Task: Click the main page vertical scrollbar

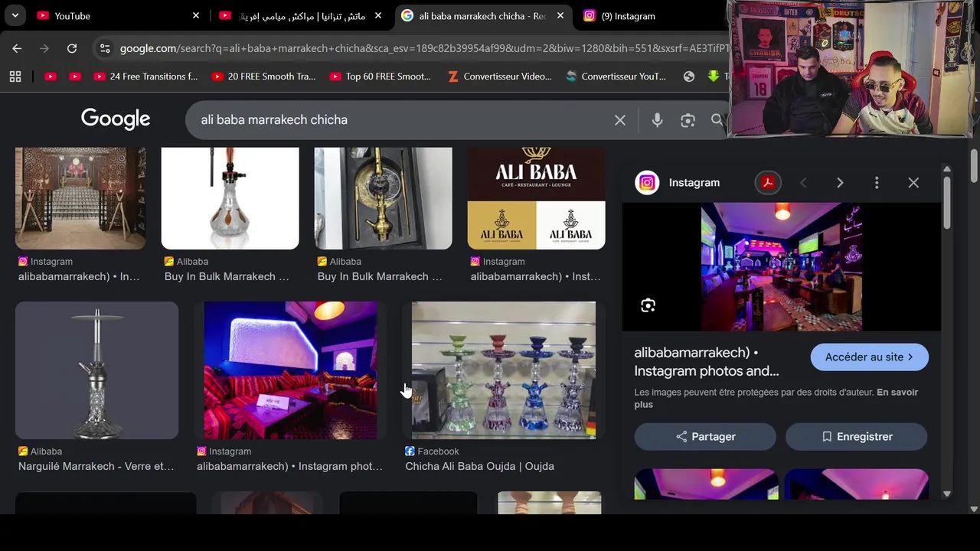Action: click(x=974, y=166)
